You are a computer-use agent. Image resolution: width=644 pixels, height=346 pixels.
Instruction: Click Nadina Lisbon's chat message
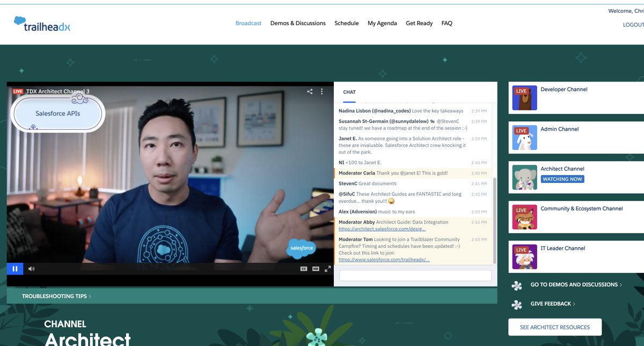coord(412,111)
